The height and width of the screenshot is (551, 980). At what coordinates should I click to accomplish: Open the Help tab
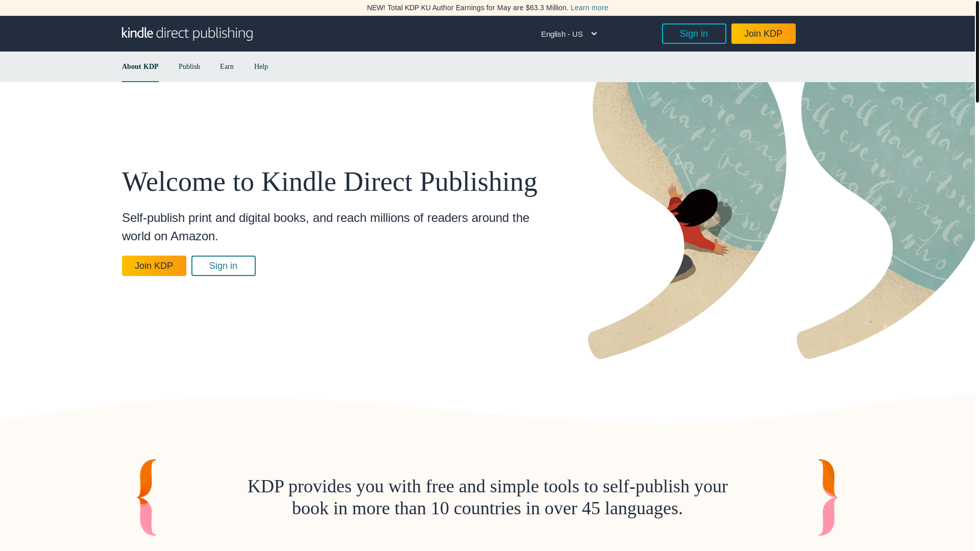261,67
